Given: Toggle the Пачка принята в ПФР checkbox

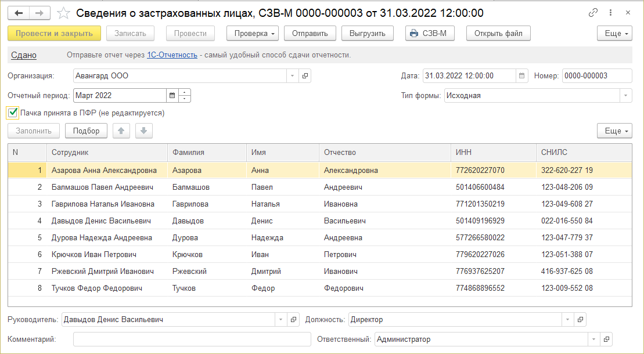Looking at the screenshot, I should (13, 113).
